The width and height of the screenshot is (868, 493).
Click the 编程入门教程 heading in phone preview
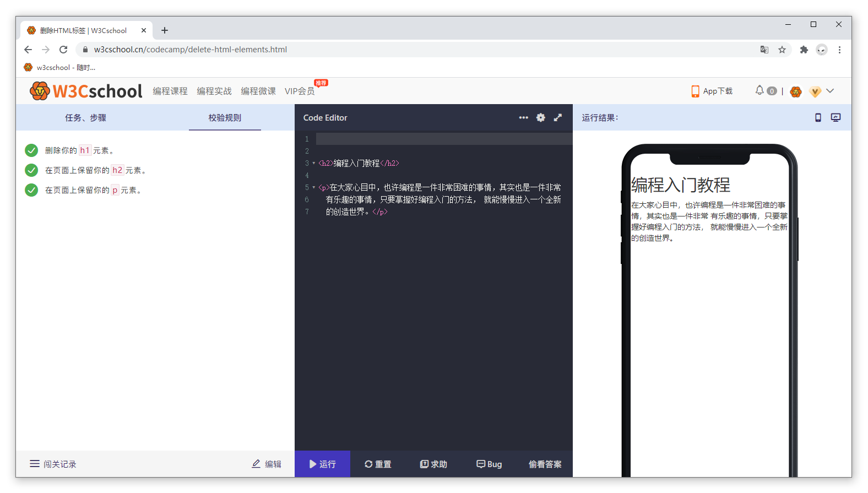(x=681, y=185)
